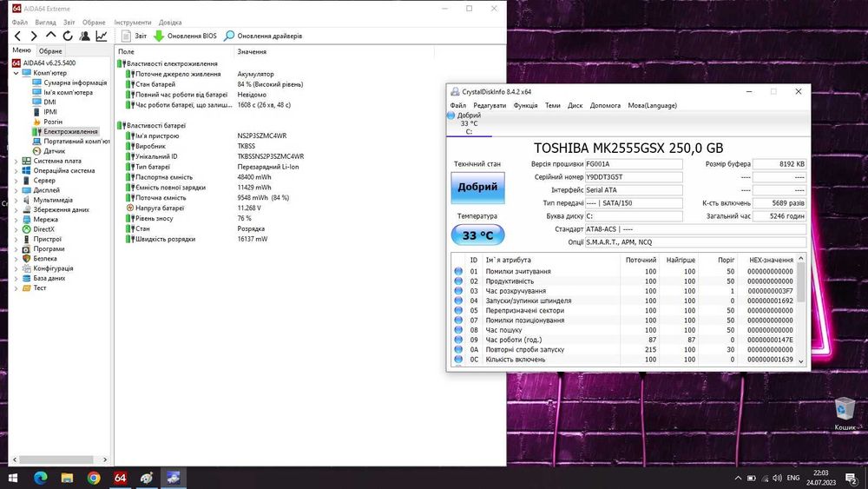Select the IPMI tree item

coord(50,112)
